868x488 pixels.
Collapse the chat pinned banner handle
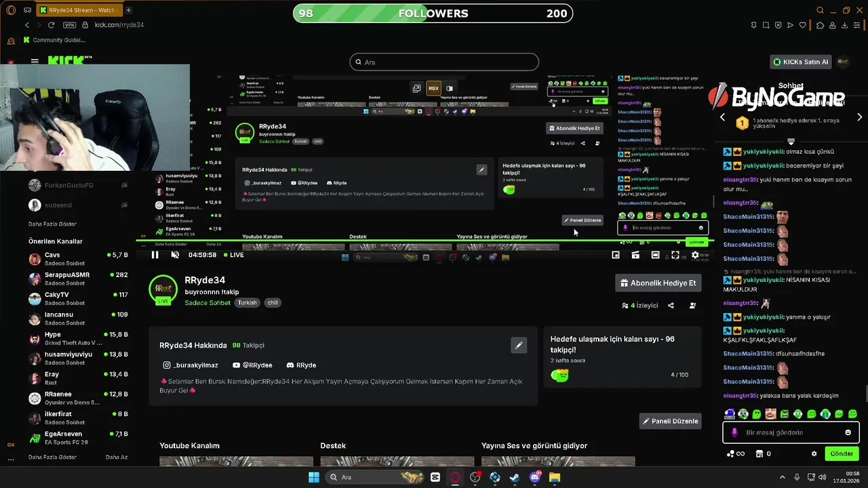click(791, 142)
